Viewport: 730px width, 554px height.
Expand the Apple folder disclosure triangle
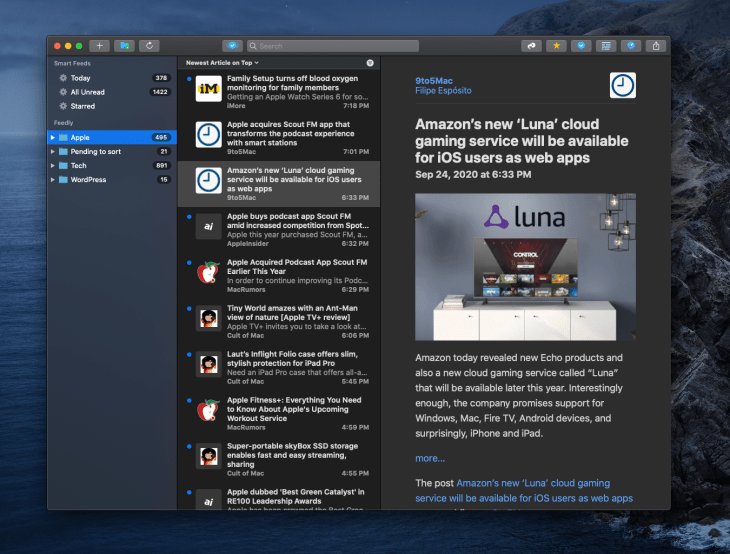[x=53, y=137]
